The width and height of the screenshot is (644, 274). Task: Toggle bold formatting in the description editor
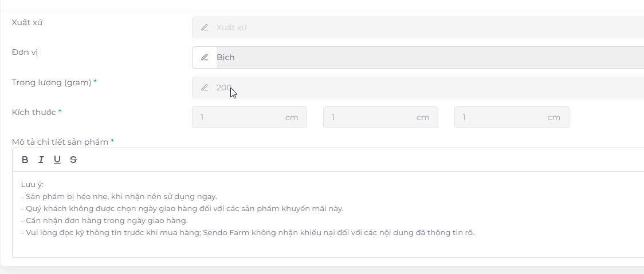point(25,160)
